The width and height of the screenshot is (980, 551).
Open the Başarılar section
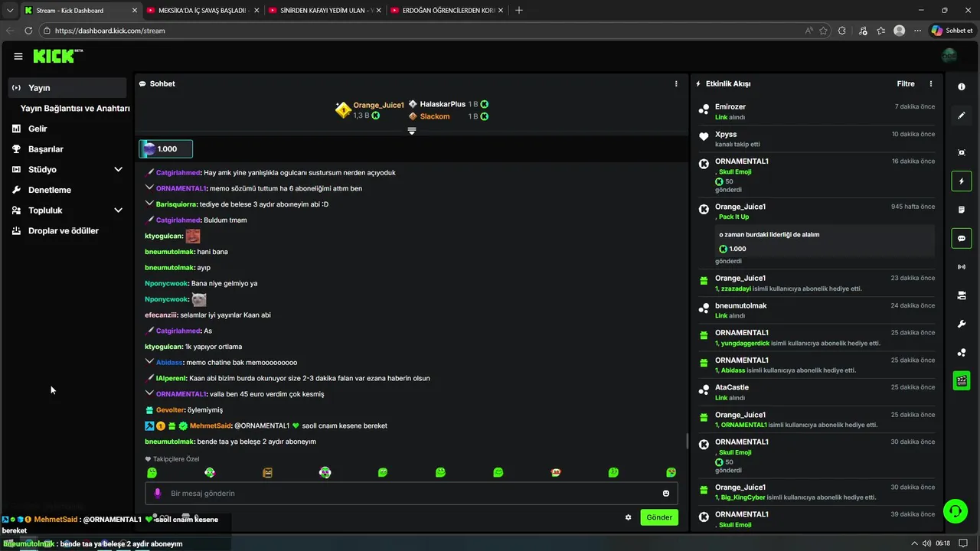coord(45,148)
